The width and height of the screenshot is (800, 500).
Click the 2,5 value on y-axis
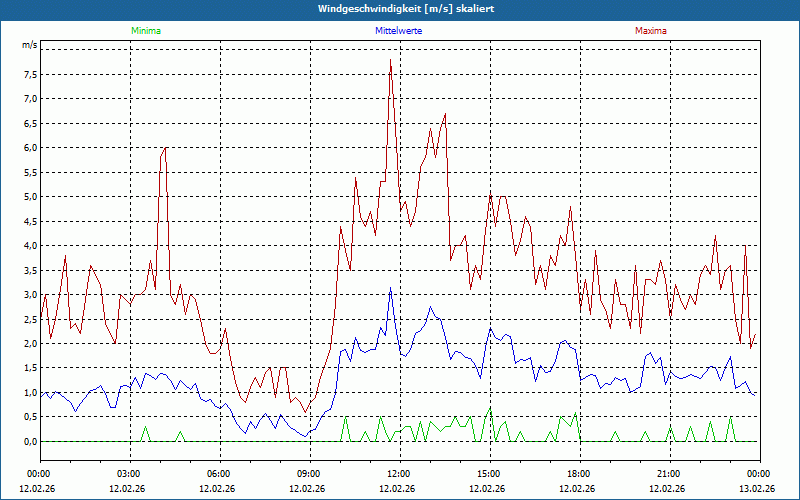[x=30, y=319]
